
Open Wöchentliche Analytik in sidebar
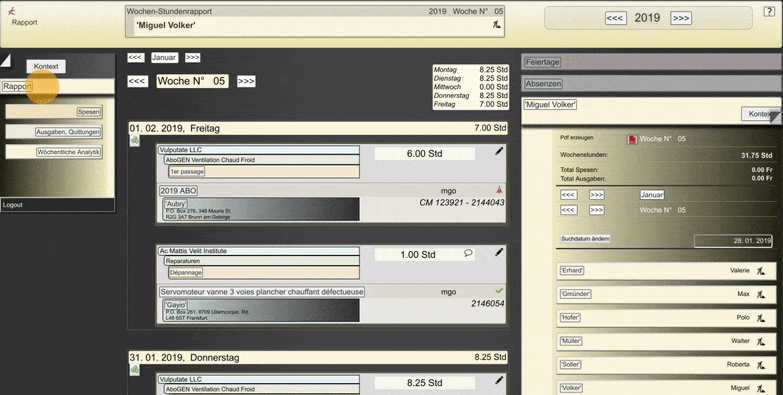pos(68,152)
